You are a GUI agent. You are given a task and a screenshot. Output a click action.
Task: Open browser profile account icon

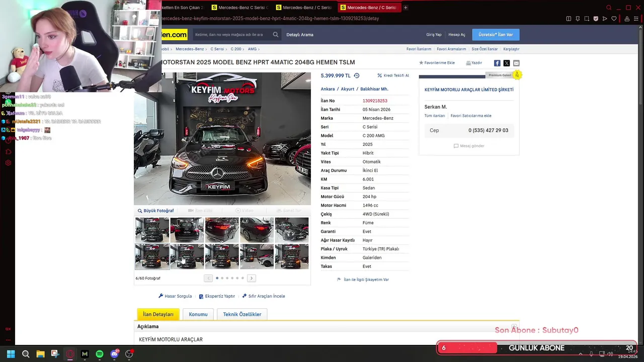coord(627,19)
